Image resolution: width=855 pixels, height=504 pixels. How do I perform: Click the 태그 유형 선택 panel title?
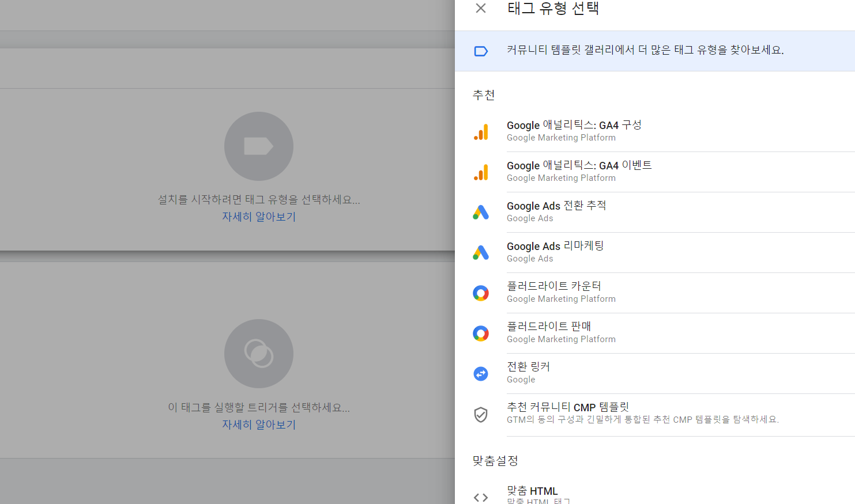pyautogui.click(x=553, y=8)
